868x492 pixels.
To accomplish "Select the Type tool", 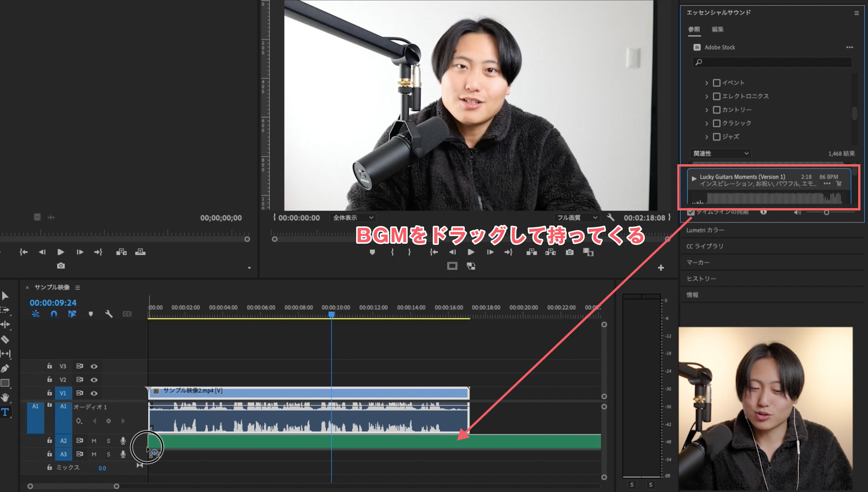I will pyautogui.click(x=5, y=412).
